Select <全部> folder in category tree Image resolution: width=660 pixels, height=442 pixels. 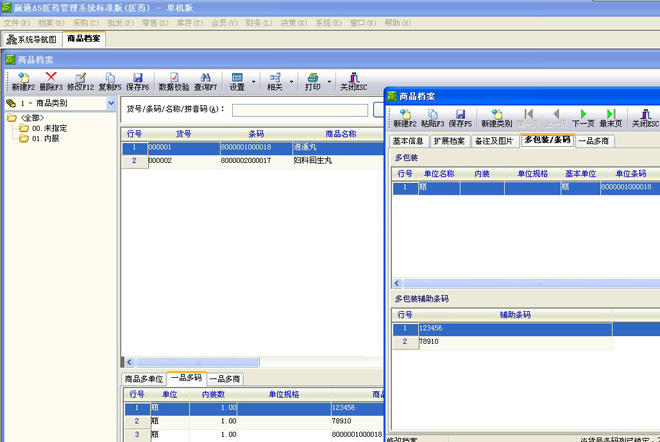pos(32,118)
